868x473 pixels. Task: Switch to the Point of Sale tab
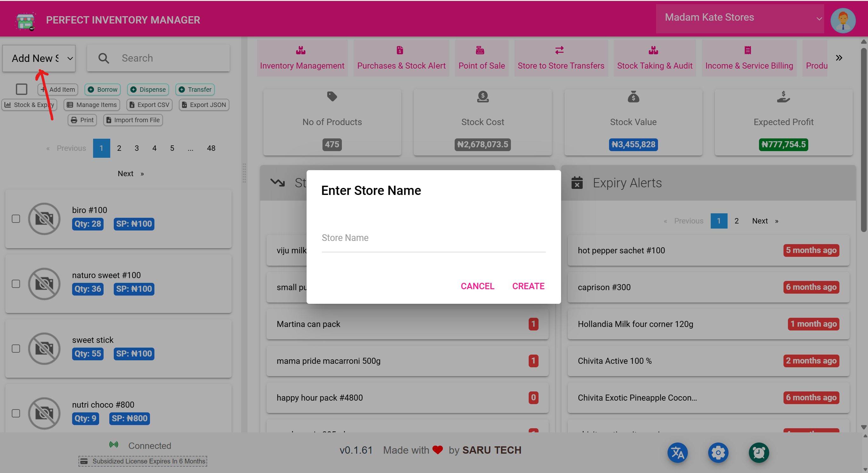click(482, 58)
